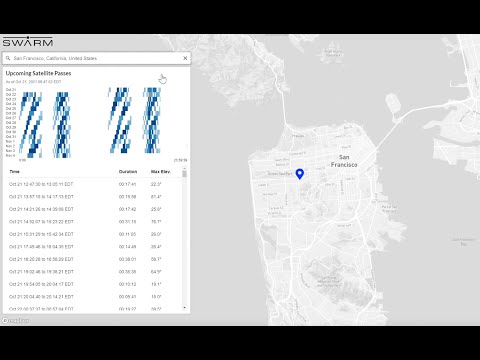Sort by the Time column header
480x360 pixels.
(x=14, y=172)
